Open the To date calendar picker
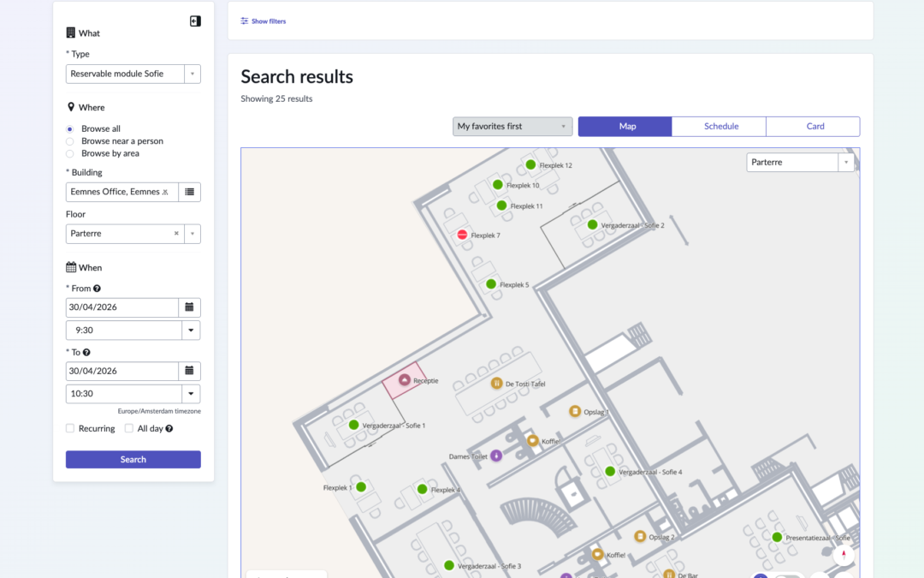 point(189,371)
